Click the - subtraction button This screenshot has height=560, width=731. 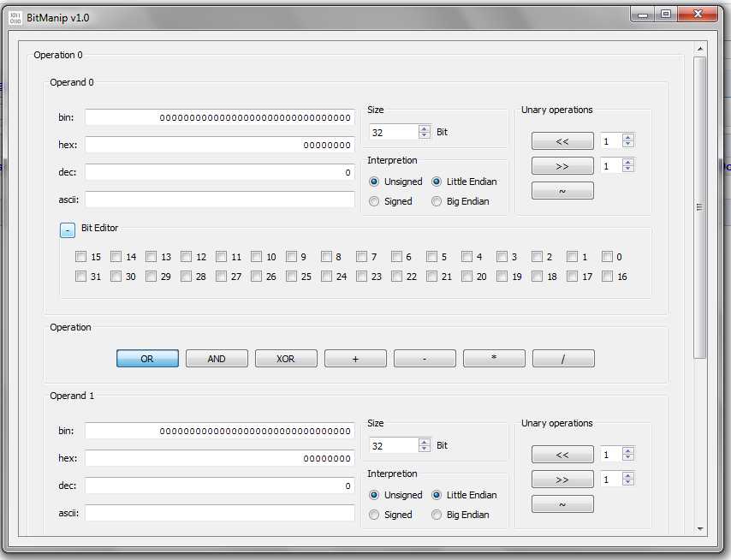point(425,359)
